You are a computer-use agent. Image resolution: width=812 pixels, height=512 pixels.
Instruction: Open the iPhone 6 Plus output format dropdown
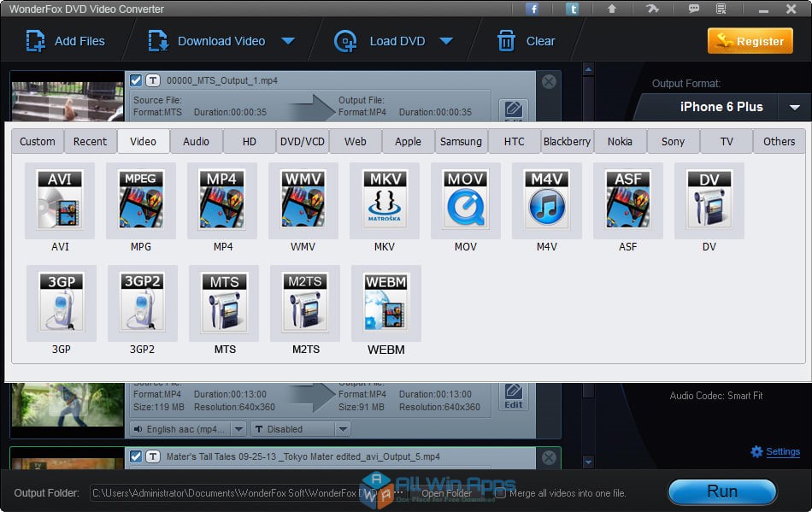[795, 107]
